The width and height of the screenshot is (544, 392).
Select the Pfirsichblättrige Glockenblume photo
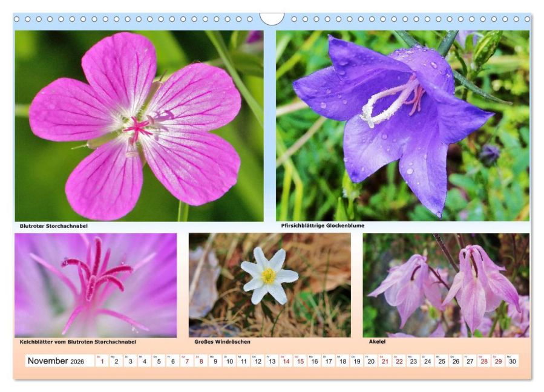coord(403,126)
